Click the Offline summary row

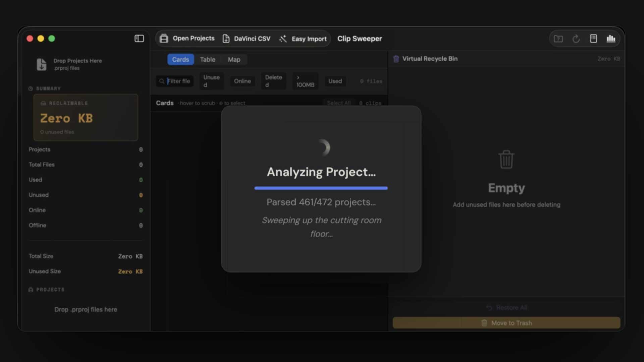(x=86, y=225)
